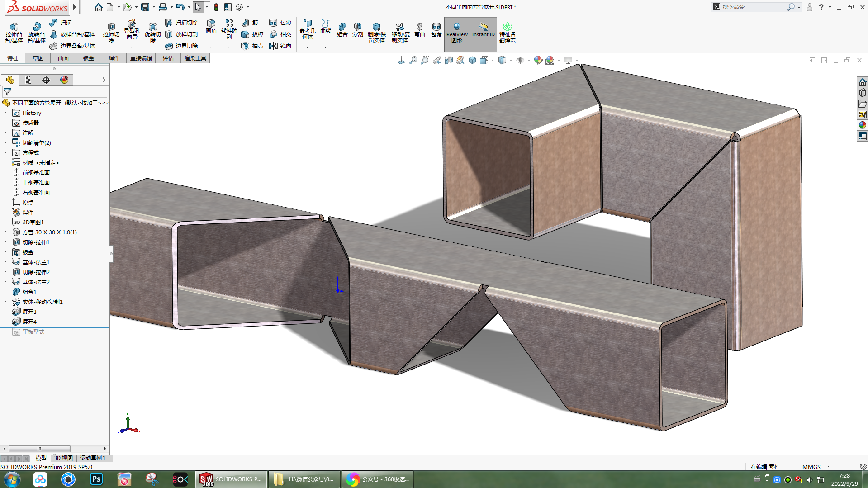Click the MMGS unit system in status bar
The height and width of the screenshot is (488, 868).
(811, 467)
